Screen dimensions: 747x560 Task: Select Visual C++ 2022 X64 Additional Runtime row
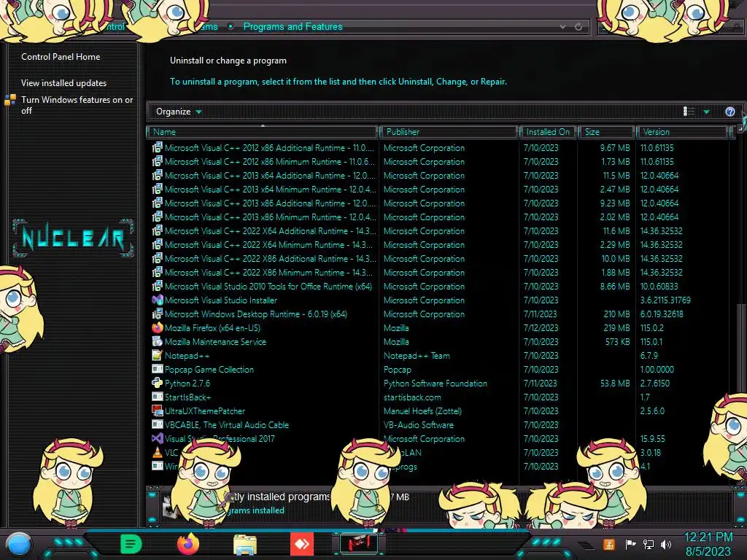[x=438, y=230]
